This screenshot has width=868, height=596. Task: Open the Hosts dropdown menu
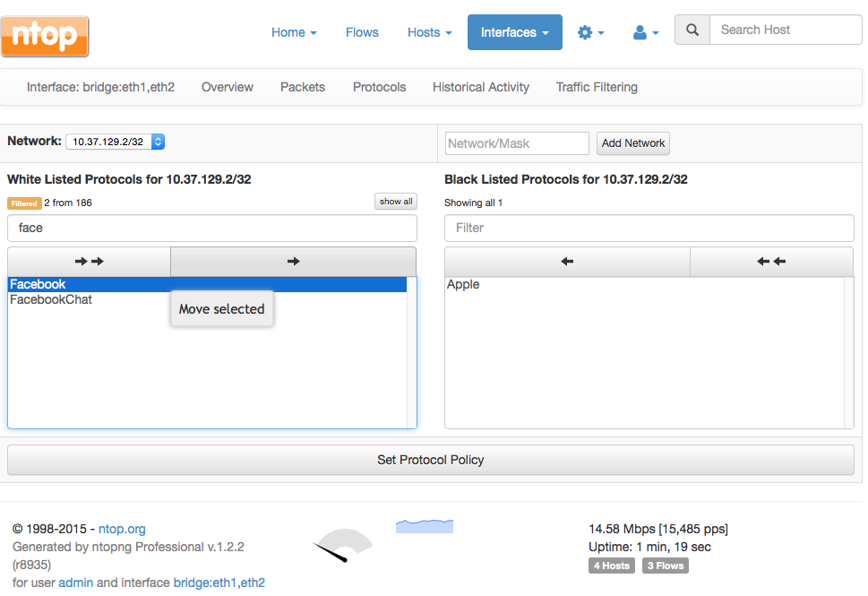430,32
